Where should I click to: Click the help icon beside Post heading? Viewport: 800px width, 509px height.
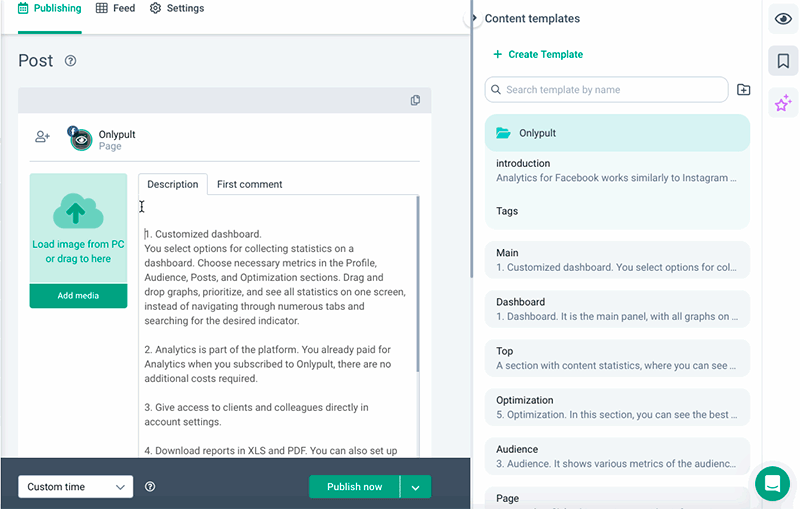[70, 61]
